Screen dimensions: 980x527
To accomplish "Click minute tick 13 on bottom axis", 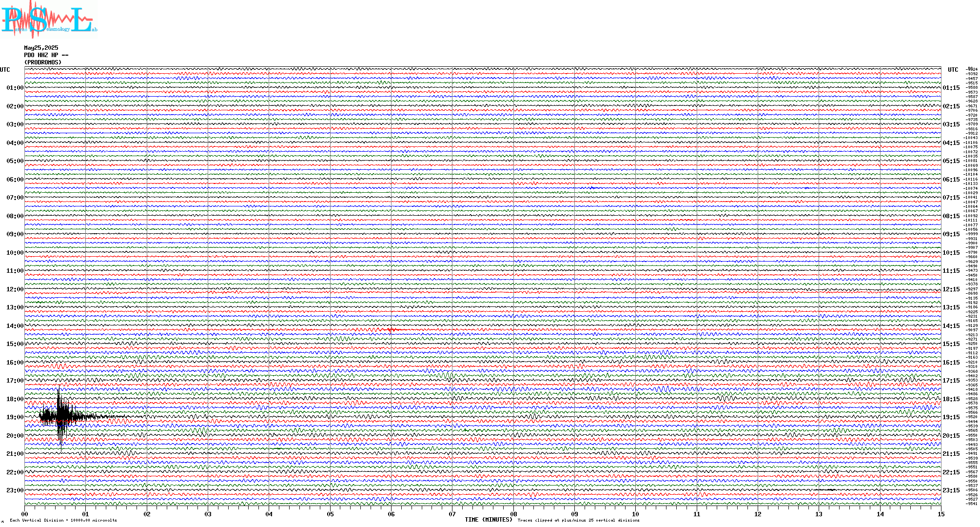I will click(819, 514).
